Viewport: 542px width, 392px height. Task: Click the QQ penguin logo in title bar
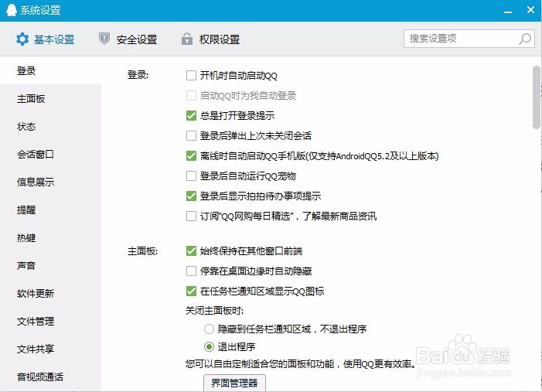pyautogui.click(x=12, y=10)
